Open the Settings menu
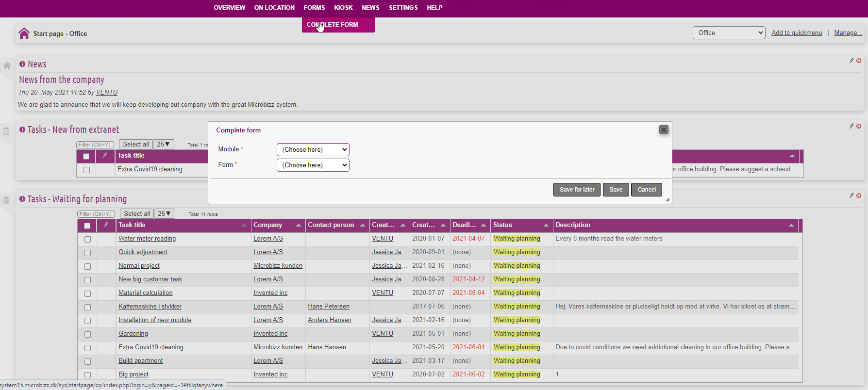This screenshot has width=868, height=390. (x=403, y=8)
